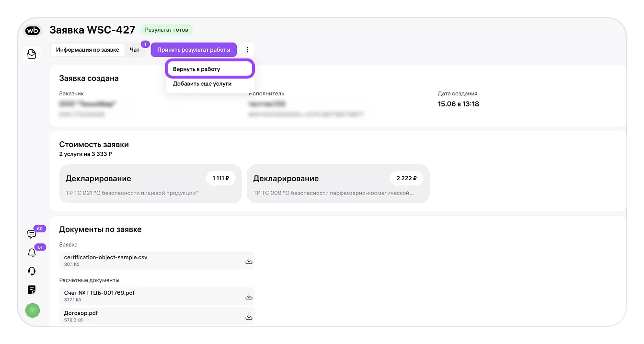
Task: Click the "Заявка WSC-427" title
Action: click(x=92, y=30)
